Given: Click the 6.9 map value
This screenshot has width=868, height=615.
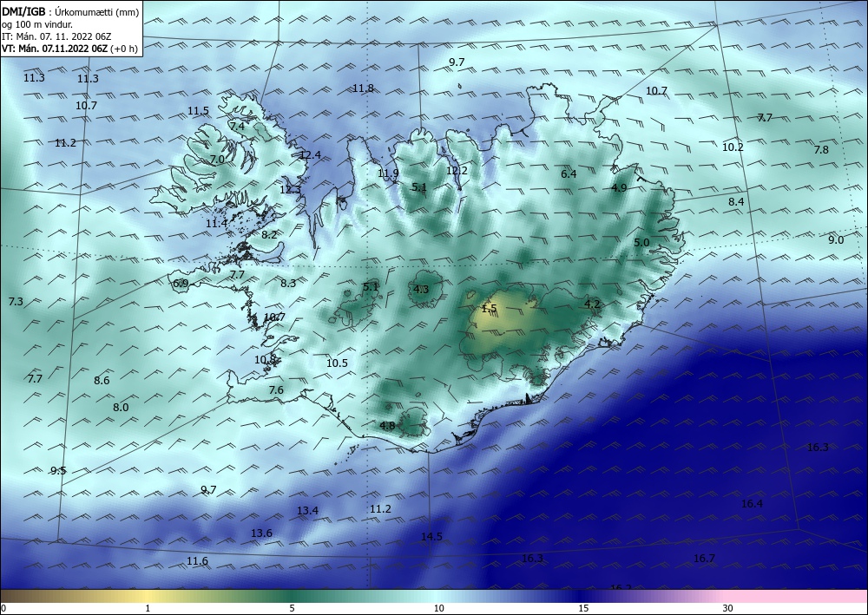Looking at the screenshot, I should tap(181, 284).
